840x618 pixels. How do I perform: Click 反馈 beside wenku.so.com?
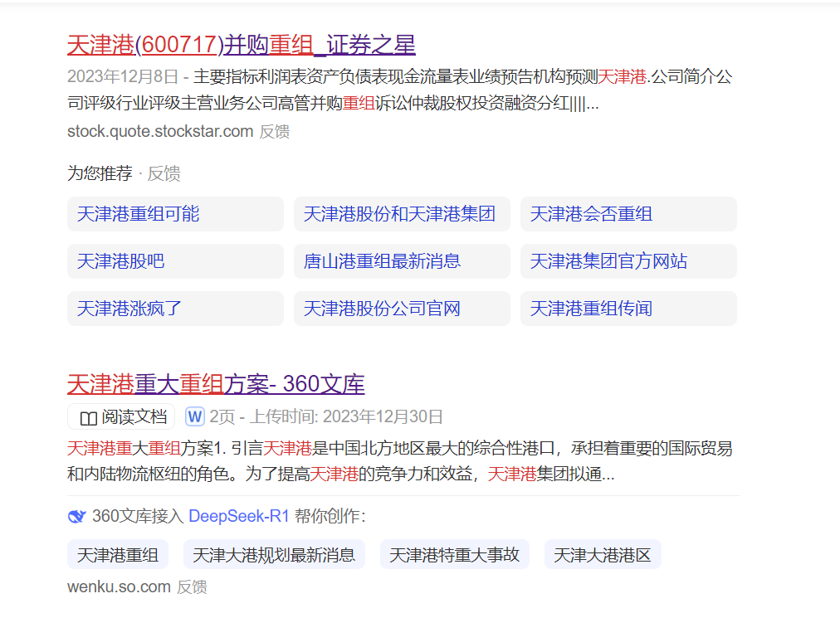coord(192,587)
